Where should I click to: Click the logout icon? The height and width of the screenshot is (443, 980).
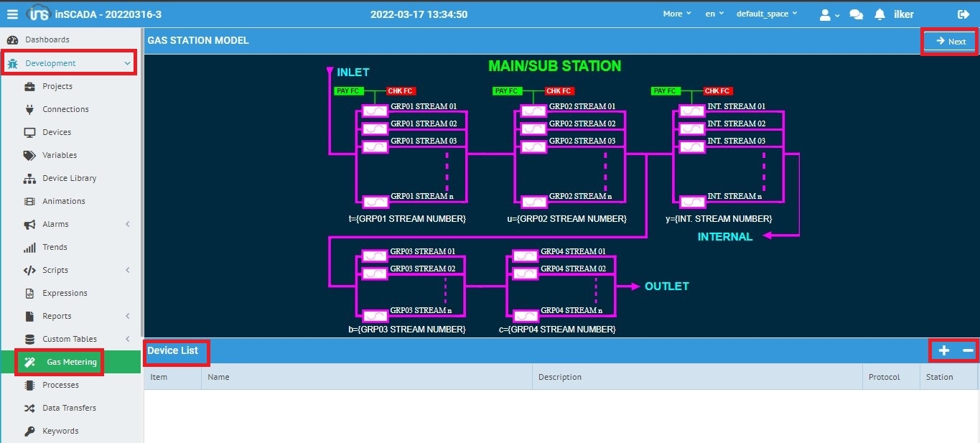(963, 14)
